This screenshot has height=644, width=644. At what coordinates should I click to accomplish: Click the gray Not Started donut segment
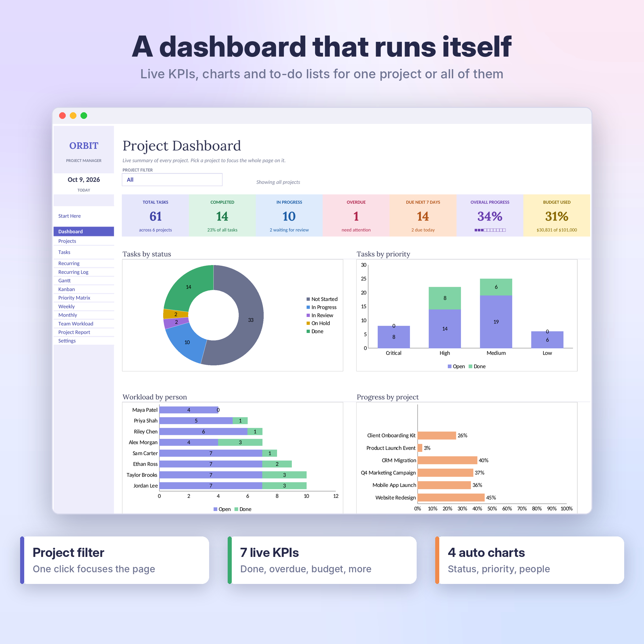tap(251, 320)
